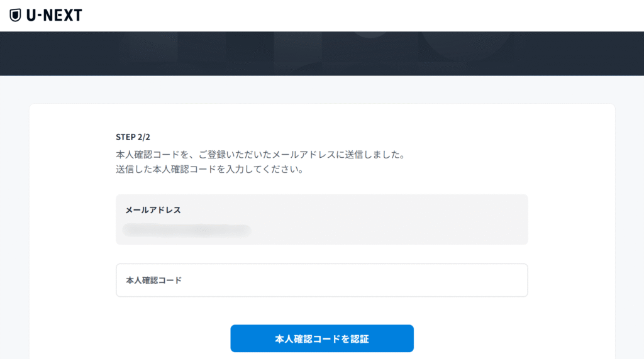The height and width of the screenshot is (359, 644).
Task: Click the dark banner image below header
Action: click(x=321, y=53)
